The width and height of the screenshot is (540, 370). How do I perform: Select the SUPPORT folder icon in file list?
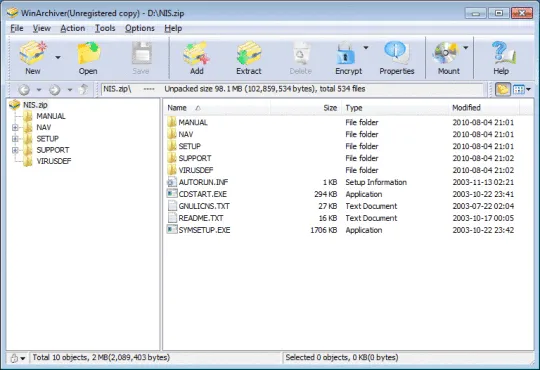coord(172,158)
